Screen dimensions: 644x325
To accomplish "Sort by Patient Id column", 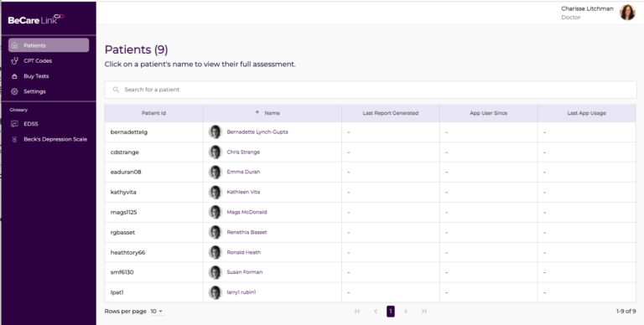I will tap(153, 113).
